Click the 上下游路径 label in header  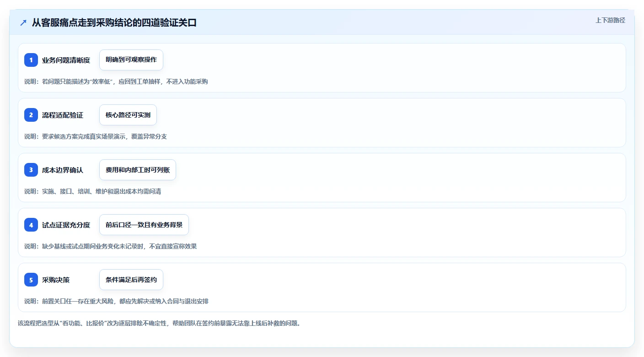[x=610, y=20]
